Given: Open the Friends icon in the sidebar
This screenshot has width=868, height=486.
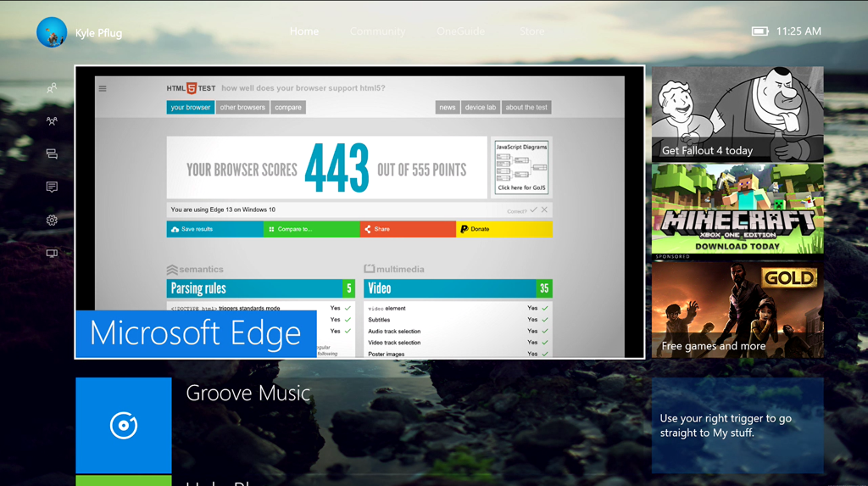Looking at the screenshot, I should [52, 88].
